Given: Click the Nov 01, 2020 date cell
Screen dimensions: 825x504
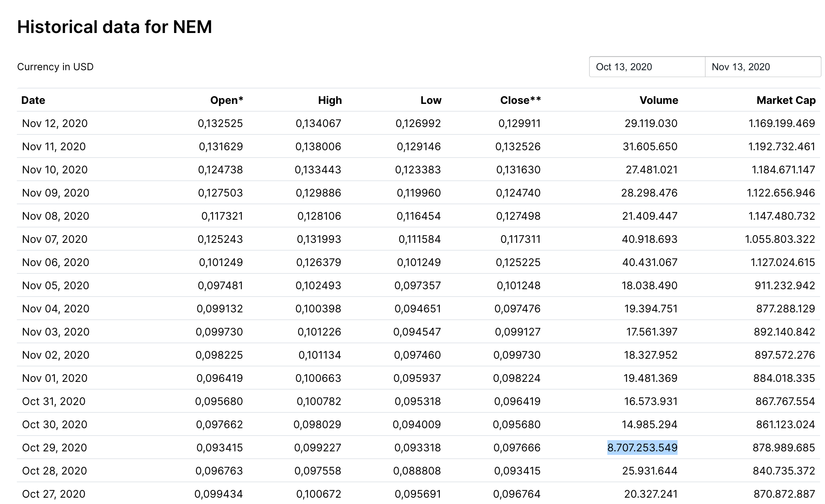Looking at the screenshot, I should 55,378.
